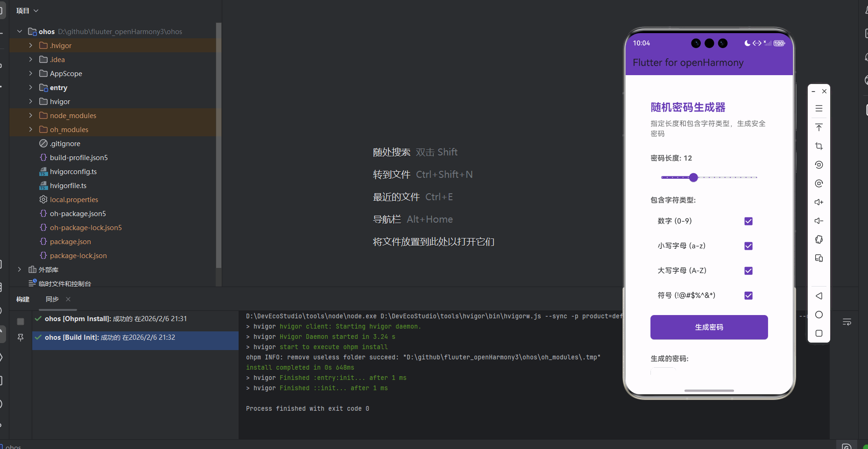This screenshot has height=449, width=868.
Task: Minimize the emulator side toolbar
Action: tap(813, 91)
